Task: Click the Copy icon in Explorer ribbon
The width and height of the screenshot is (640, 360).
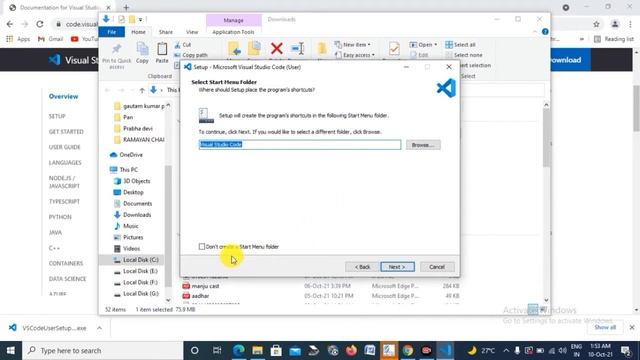Action: 142,53
